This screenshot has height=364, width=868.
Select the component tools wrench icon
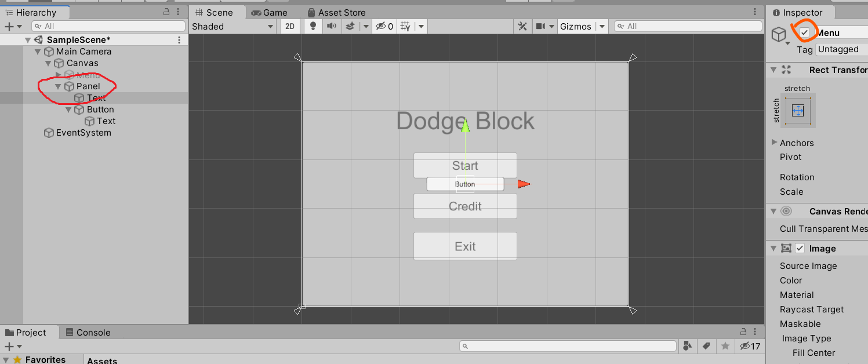click(x=522, y=26)
